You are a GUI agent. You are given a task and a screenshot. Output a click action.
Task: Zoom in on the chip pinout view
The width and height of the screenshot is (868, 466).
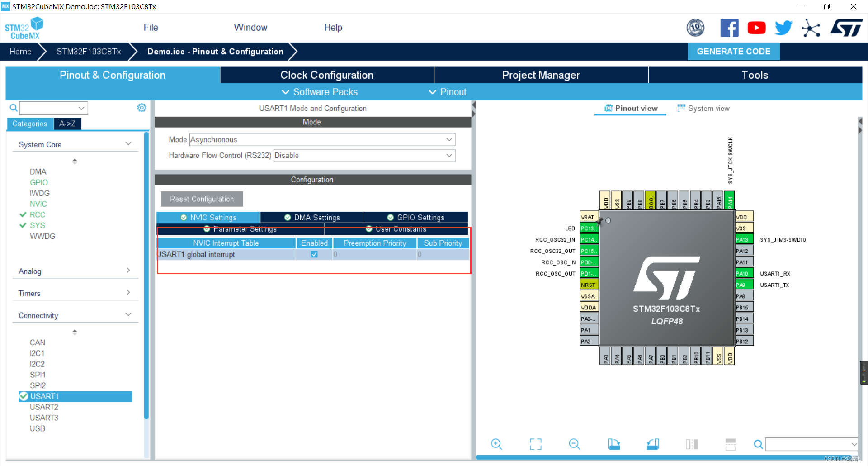tap(496, 444)
